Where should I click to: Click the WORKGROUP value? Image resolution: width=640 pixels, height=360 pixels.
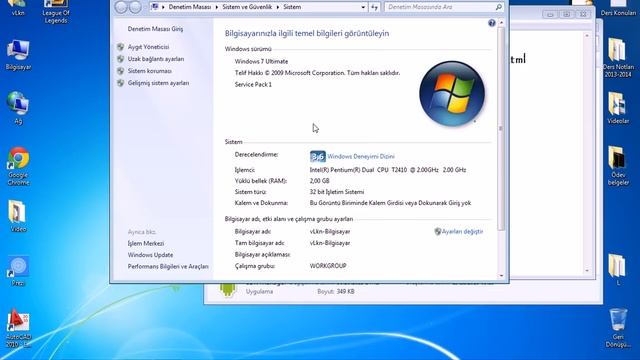[x=328, y=266]
